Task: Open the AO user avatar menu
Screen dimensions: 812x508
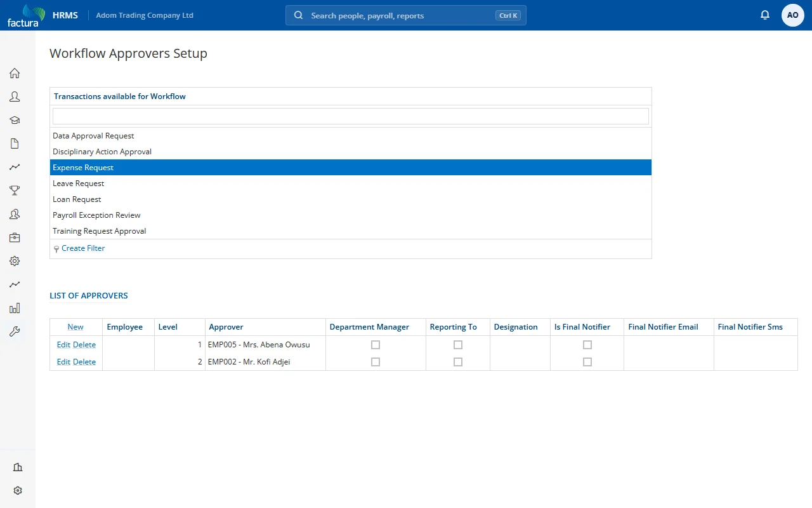Action: (793, 15)
